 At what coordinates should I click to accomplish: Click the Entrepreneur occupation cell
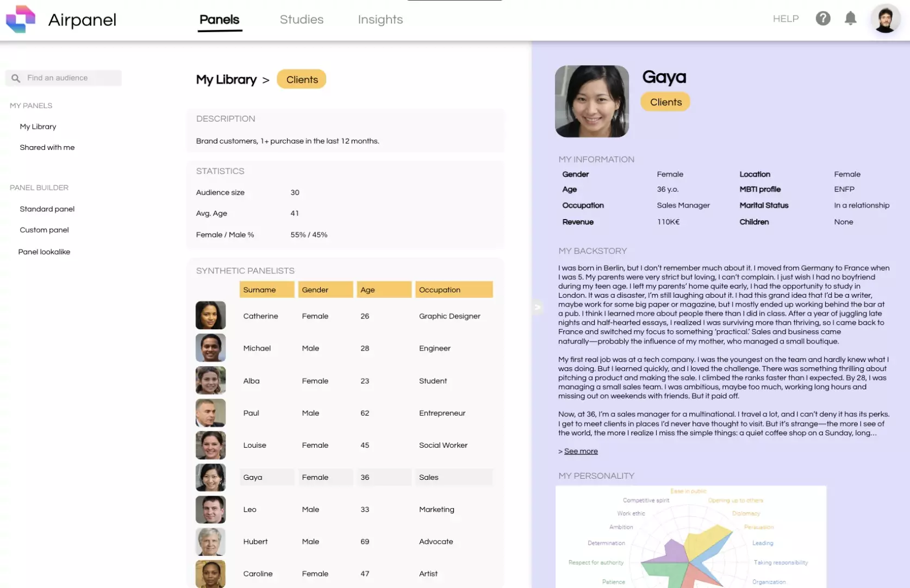tap(442, 413)
